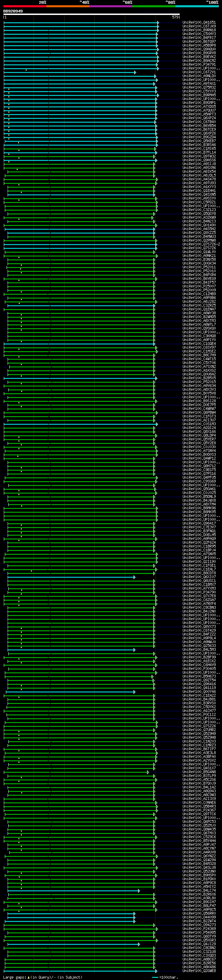The image size is (222, 980).
Task: Select hit label UniRef100_A5APT3
Action: pyautogui.click(x=199, y=114)
